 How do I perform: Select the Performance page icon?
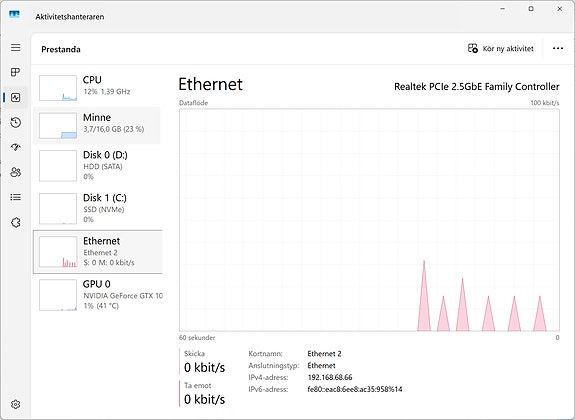(x=15, y=97)
